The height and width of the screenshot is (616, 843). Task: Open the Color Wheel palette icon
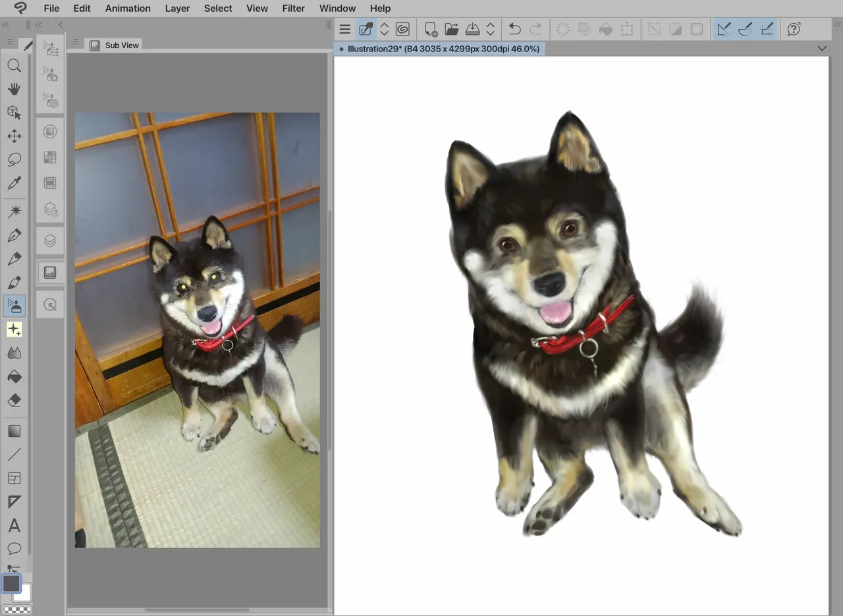coord(50,132)
